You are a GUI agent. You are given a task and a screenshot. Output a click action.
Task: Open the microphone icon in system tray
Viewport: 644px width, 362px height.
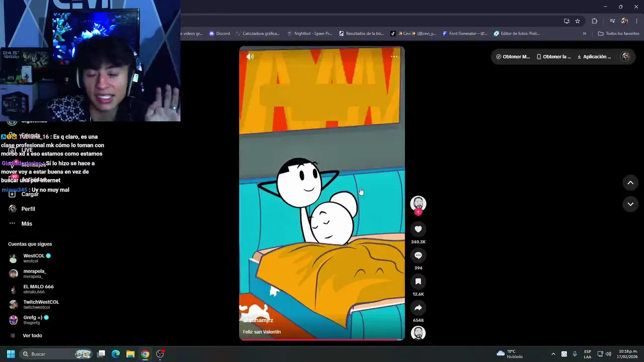coord(575,354)
